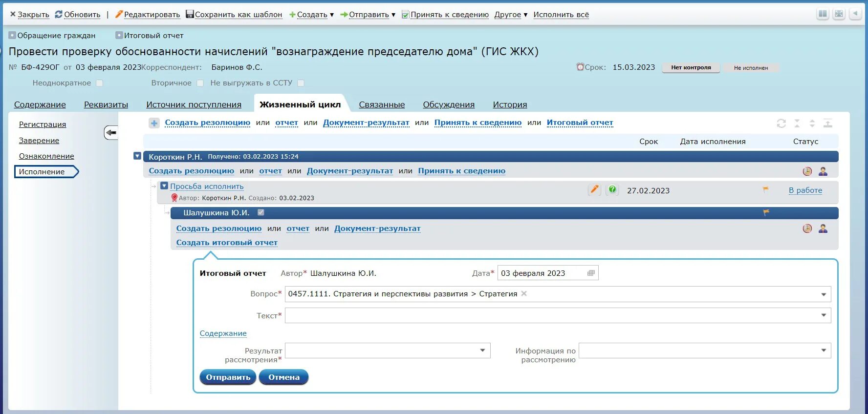
Task: Open the Создать dropdown menu
Action: (x=312, y=15)
